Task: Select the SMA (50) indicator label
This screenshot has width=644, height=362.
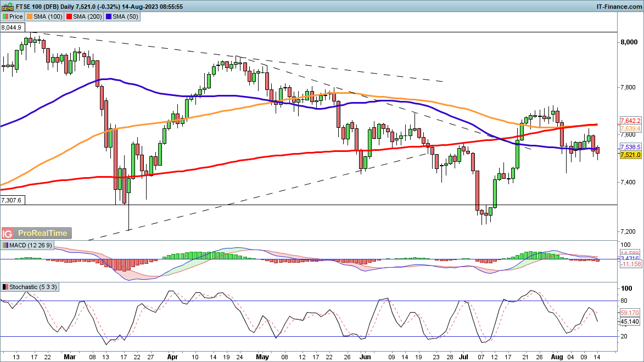Action: coord(126,17)
